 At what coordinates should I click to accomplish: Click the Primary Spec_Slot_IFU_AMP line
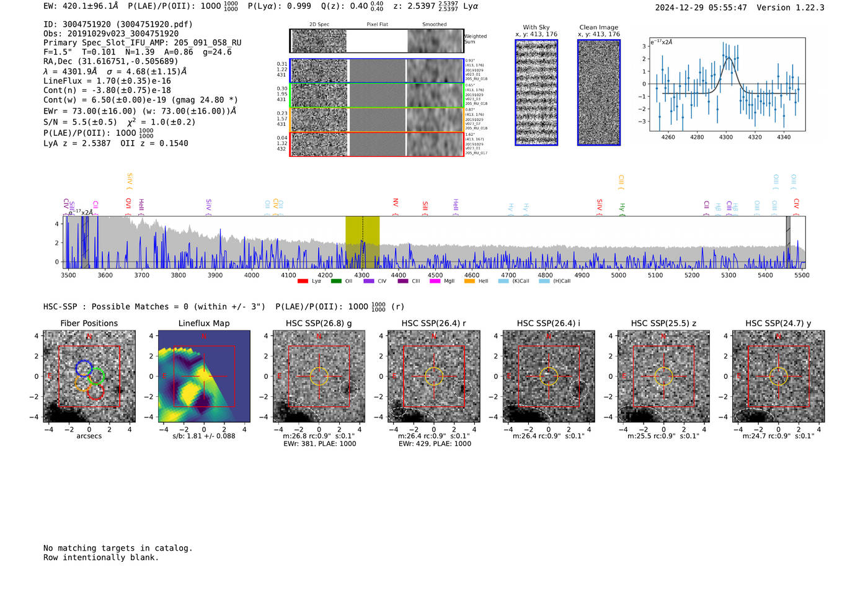click(143, 43)
